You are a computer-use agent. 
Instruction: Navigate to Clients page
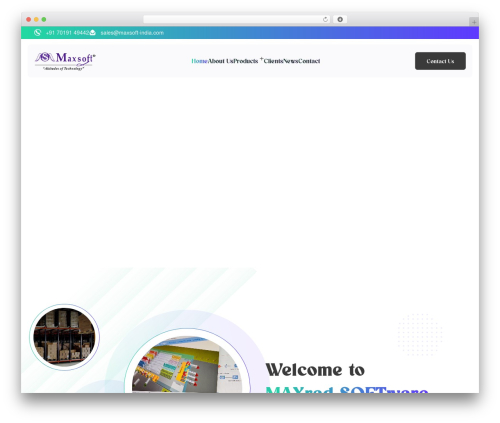pos(273,61)
